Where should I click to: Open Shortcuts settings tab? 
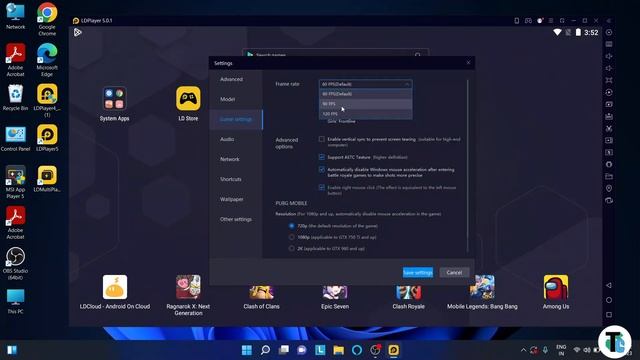pyautogui.click(x=236, y=179)
